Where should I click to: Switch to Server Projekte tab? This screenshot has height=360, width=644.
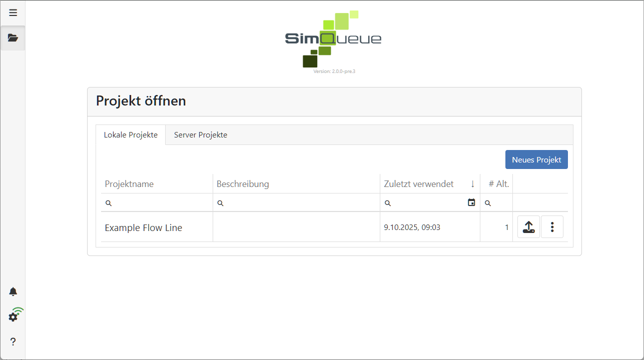201,135
